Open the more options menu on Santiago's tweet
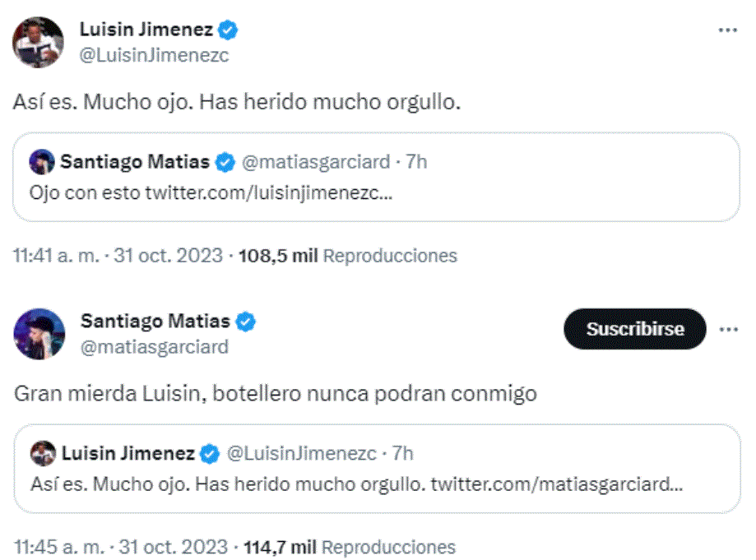Image resolution: width=756 pixels, height=560 pixels. (x=727, y=327)
